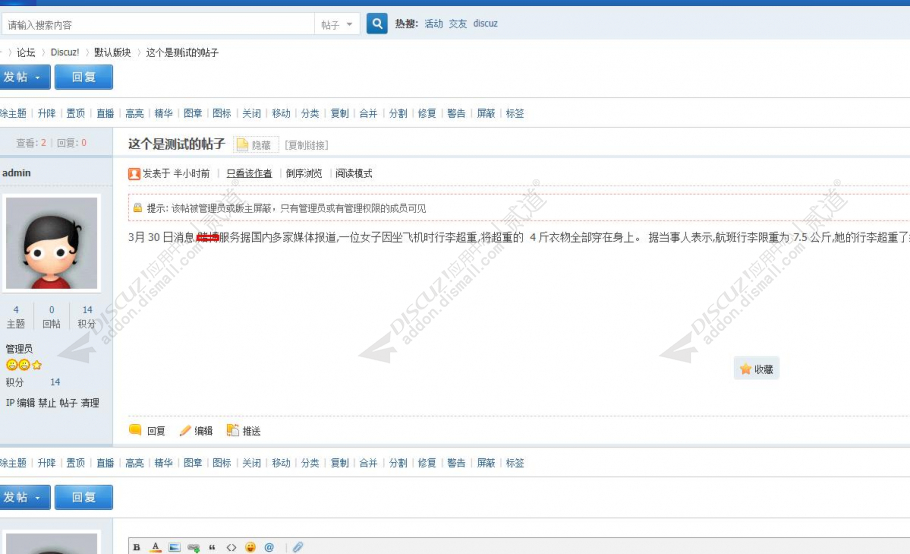Insert code with the angle-brackets icon
Image resolution: width=910 pixels, height=554 pixels.
231,547
